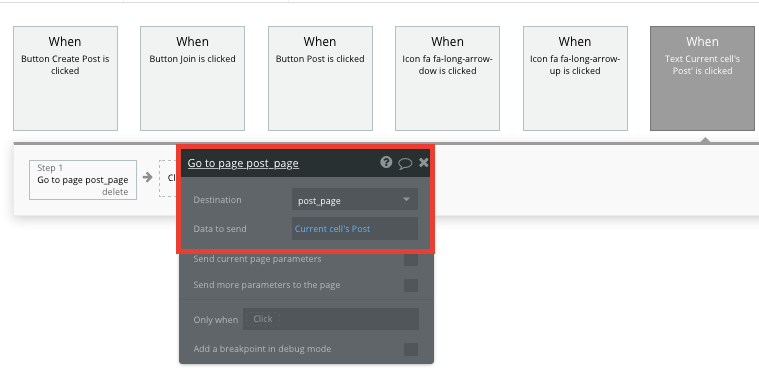Edit Data to send Current cell's Post
This screenshot has height=371, width=759.
click(355, 229)
